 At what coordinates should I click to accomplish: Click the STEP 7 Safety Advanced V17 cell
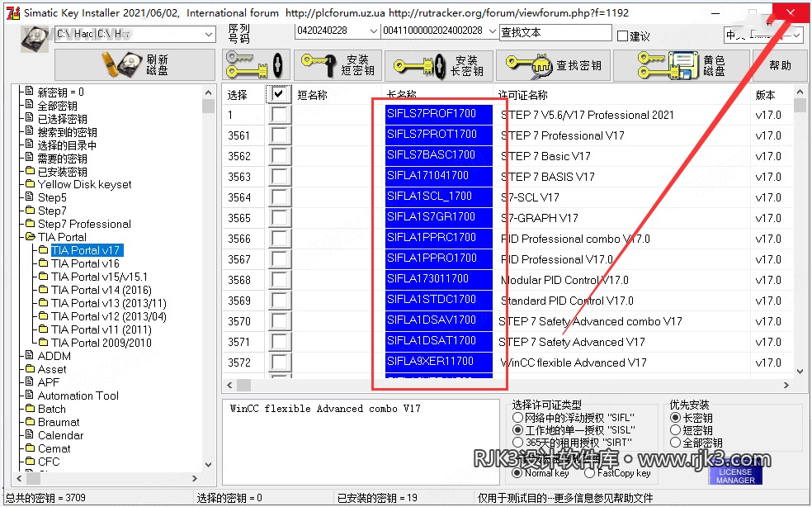pos(572,342)
